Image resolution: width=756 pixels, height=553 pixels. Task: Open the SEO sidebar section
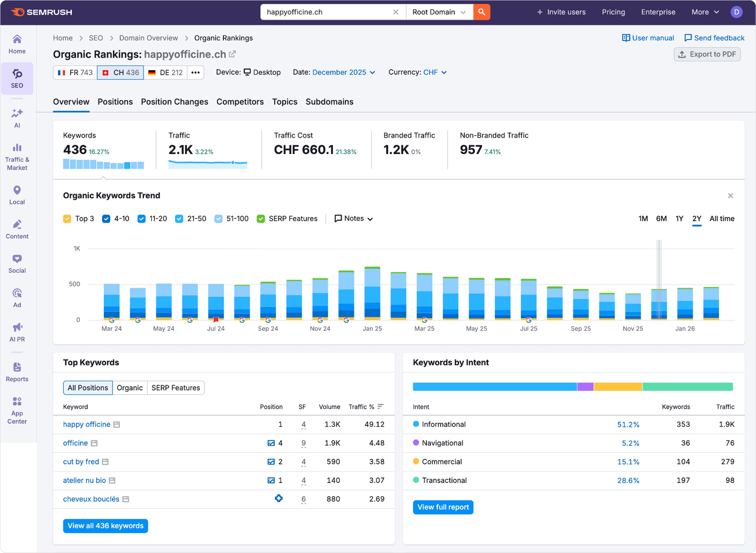click(17, 78)
